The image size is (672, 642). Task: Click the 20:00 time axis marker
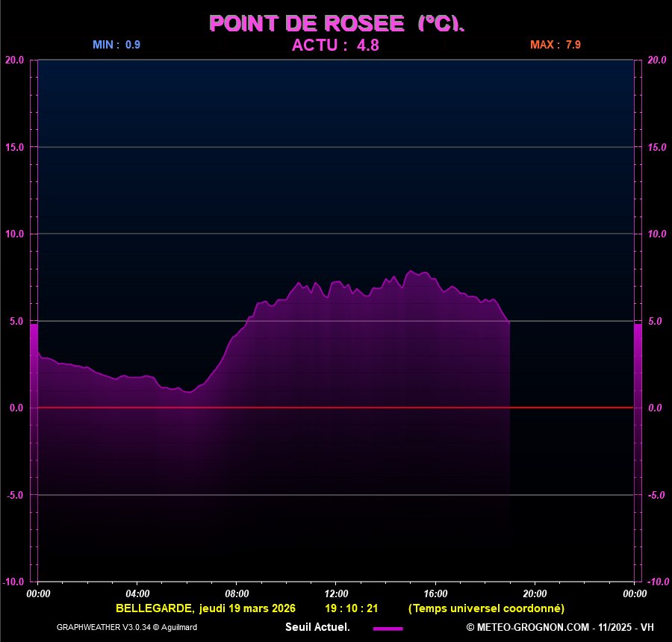pos(535,593)
